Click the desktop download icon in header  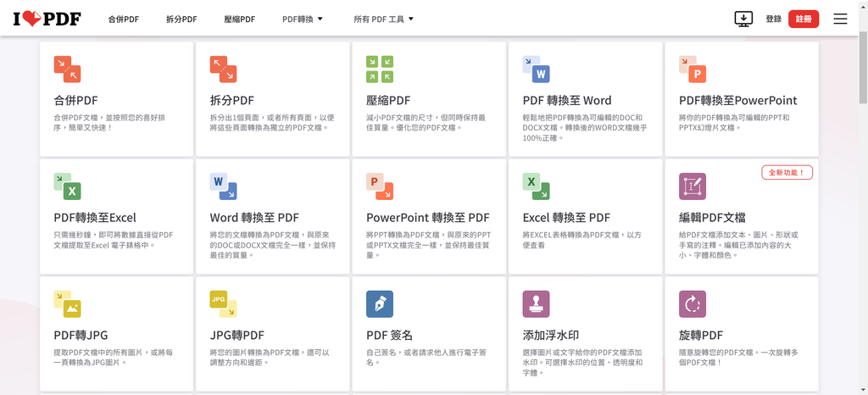tap(743, 19)
